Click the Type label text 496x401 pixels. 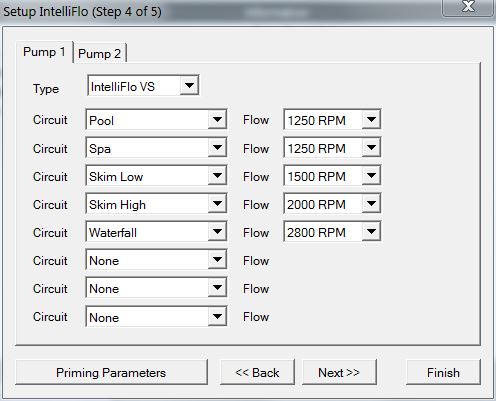click(46, 89)
